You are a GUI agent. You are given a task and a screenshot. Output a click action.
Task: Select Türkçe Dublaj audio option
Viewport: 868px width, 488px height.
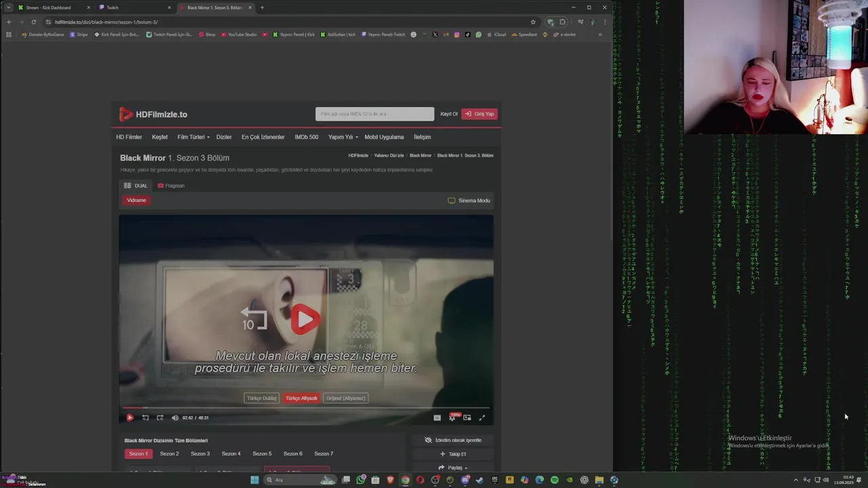pos(261,398)
